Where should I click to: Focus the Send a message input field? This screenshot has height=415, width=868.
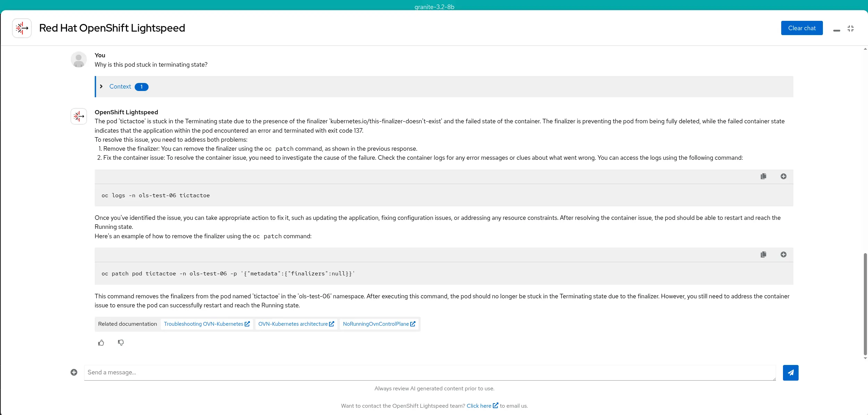pyautogui.click(x=430, y=373)
